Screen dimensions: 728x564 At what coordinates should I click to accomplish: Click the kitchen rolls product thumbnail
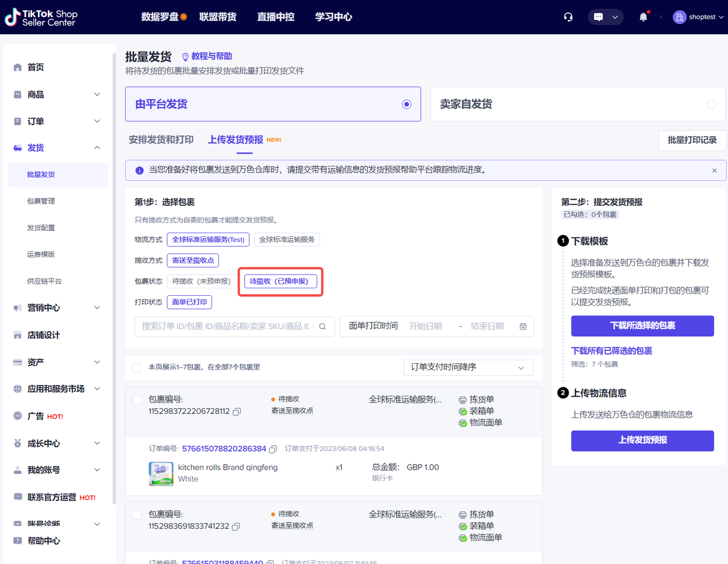[161, 474]
